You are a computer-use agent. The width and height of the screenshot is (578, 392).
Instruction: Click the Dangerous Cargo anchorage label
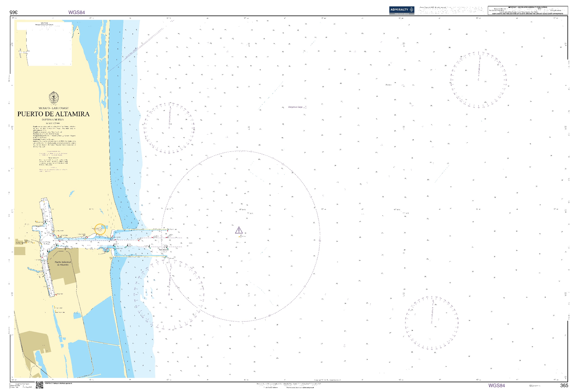point(295,107)
